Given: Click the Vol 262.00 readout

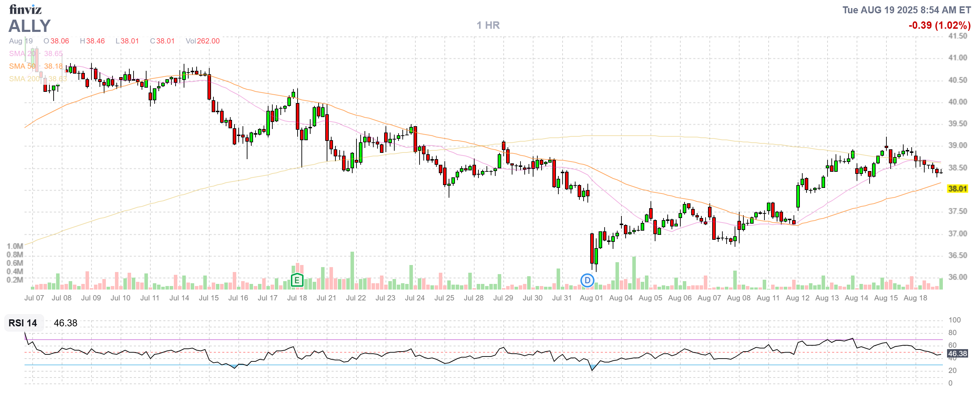Looking at the screenshot, I should [x=202, y=41].
